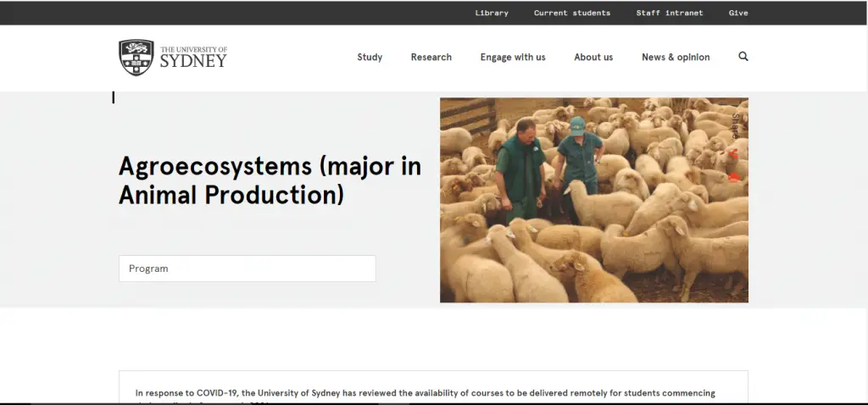This screenshot has width=868, height=405.
Task: Open the Study menu
Action: [370, 58]
